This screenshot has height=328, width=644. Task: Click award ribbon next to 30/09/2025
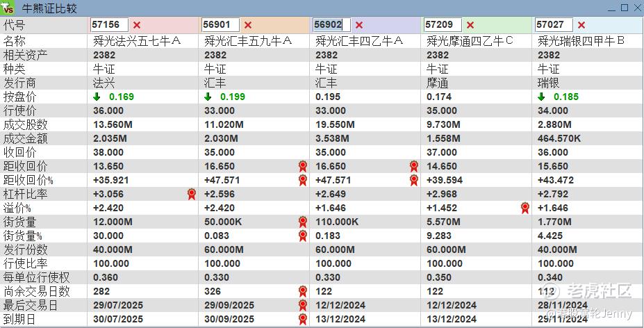coord(303,320)
